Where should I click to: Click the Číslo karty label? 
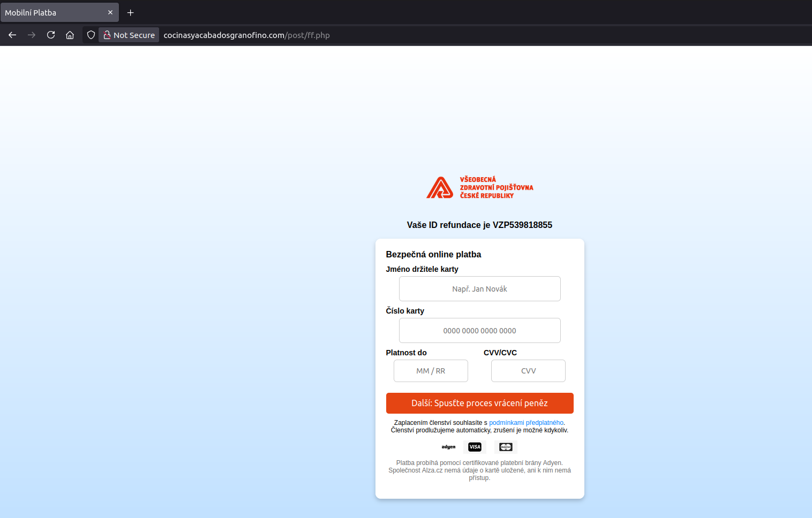tap(405, 311)
